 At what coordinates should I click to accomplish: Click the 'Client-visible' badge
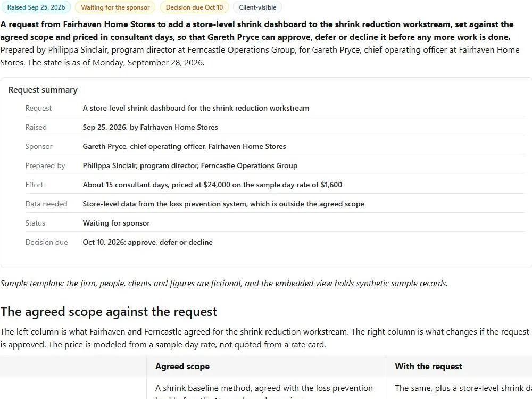tap(257, 7)
